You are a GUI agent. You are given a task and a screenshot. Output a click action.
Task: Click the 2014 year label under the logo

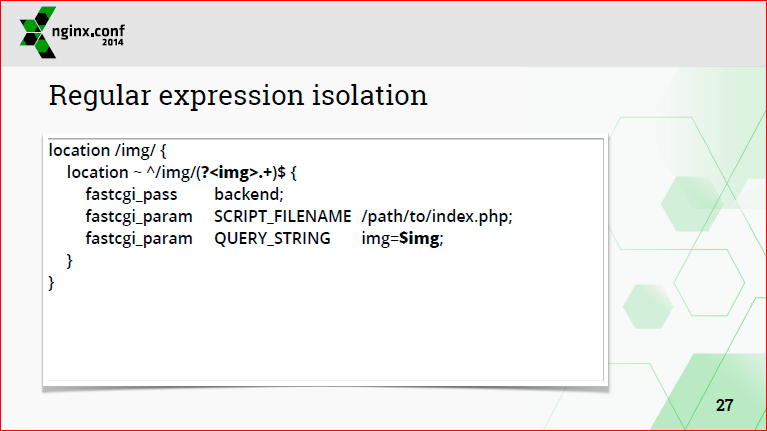(112, 42)
